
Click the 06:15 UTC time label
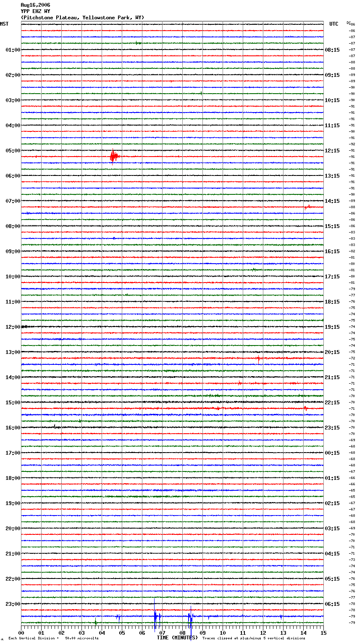click(332, 604)
